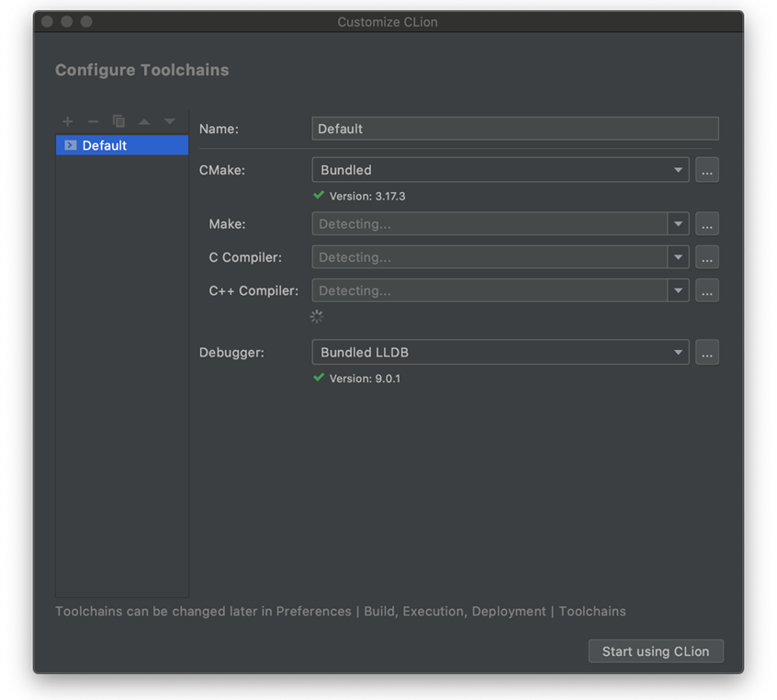Viewport: 777px width, 700px height.
Task: Click the green checkmark beside CMake version
Action: coord(319,196)
